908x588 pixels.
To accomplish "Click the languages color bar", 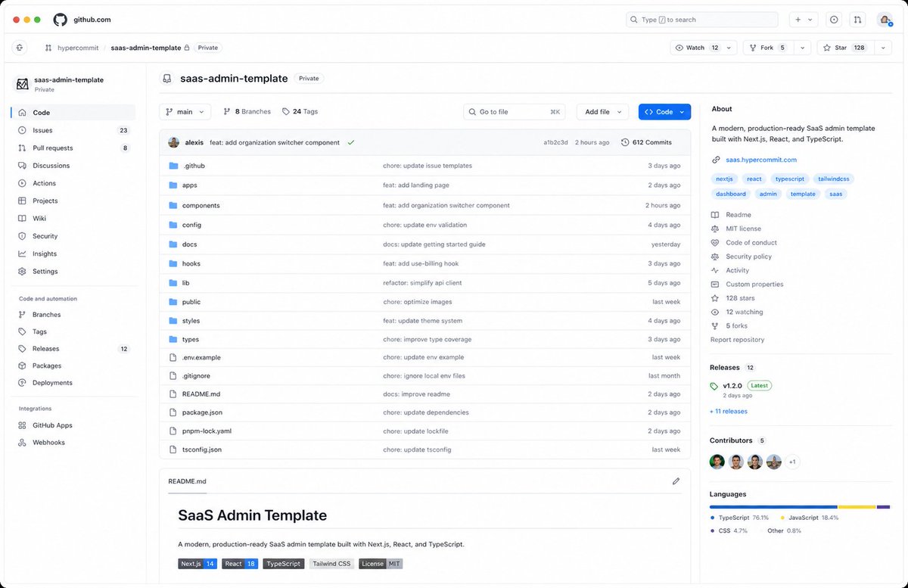I will [800, 507].
